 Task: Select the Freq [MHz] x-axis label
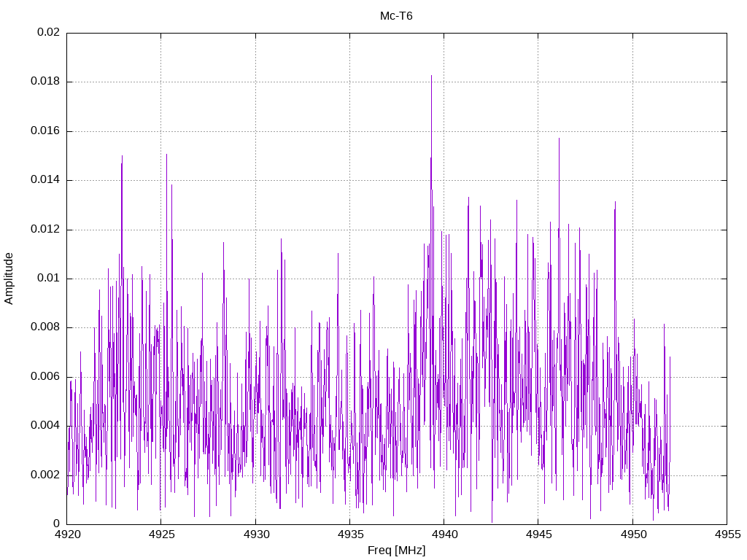(396, 550)
